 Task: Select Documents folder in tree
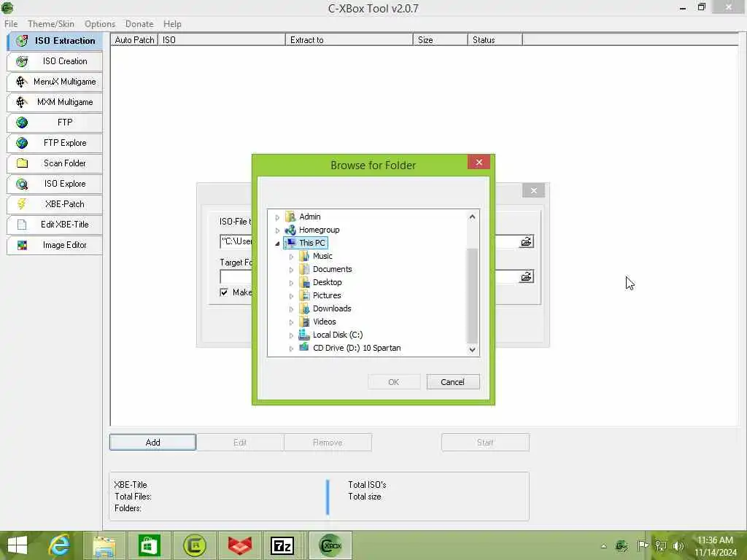point(332,270)
